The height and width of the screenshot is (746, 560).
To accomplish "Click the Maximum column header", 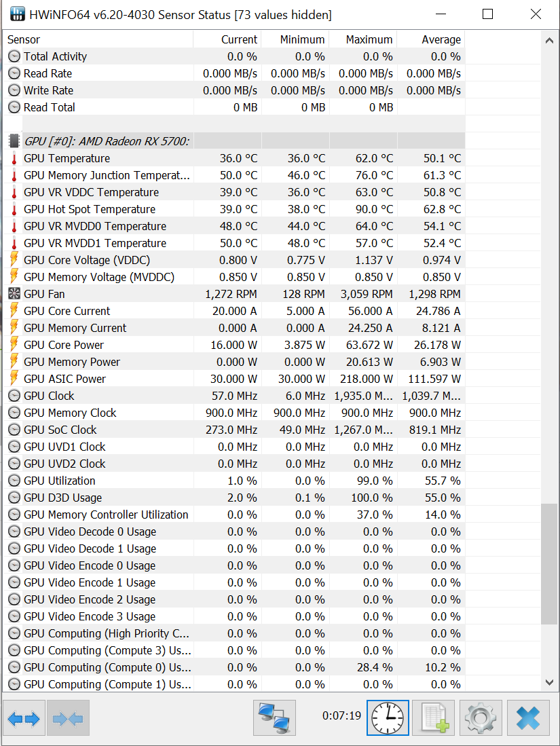I will point(363,39).
